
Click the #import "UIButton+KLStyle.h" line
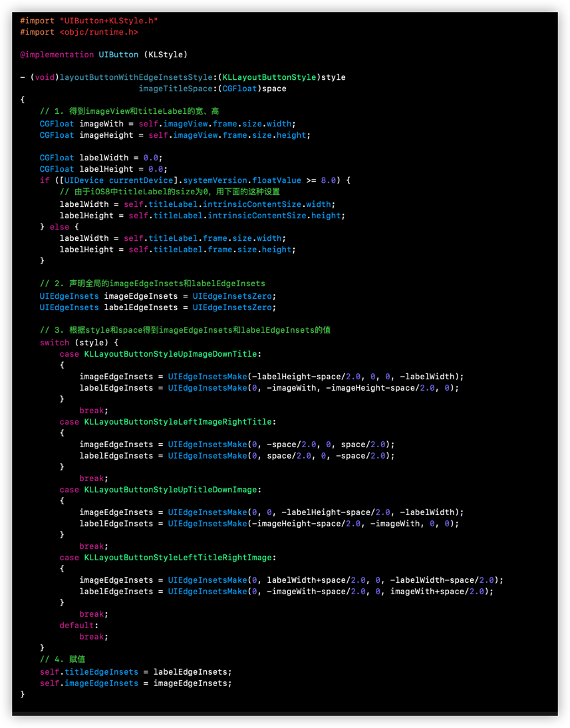pyautogui.click(x=88, y=21)
